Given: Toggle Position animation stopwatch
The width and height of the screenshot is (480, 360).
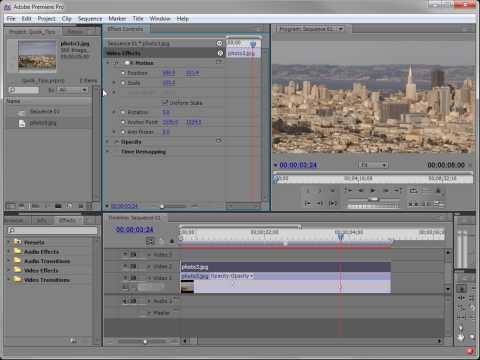Looking at the screenshot, I should (x=123, y=73).
